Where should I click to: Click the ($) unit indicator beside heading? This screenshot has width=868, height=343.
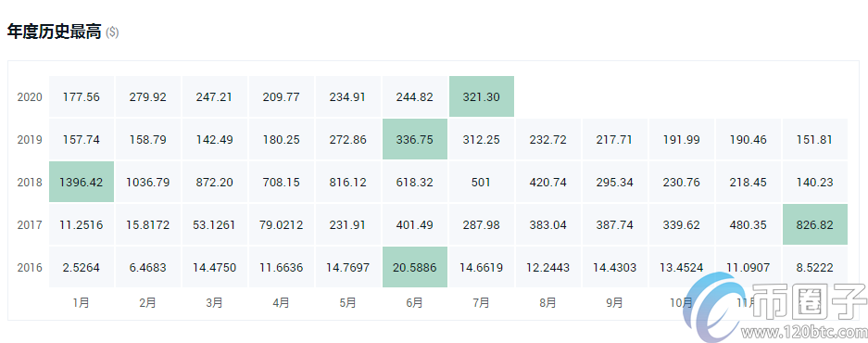(112, 32)
